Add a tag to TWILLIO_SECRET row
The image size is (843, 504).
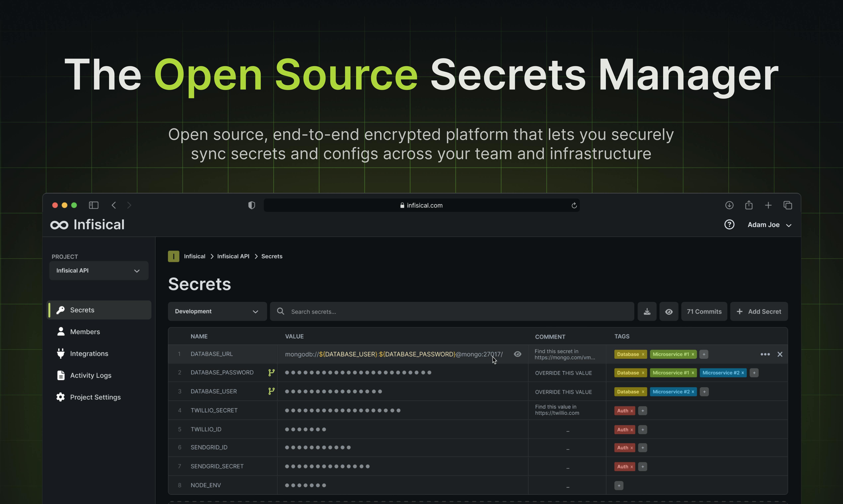[x=642, y=411]
